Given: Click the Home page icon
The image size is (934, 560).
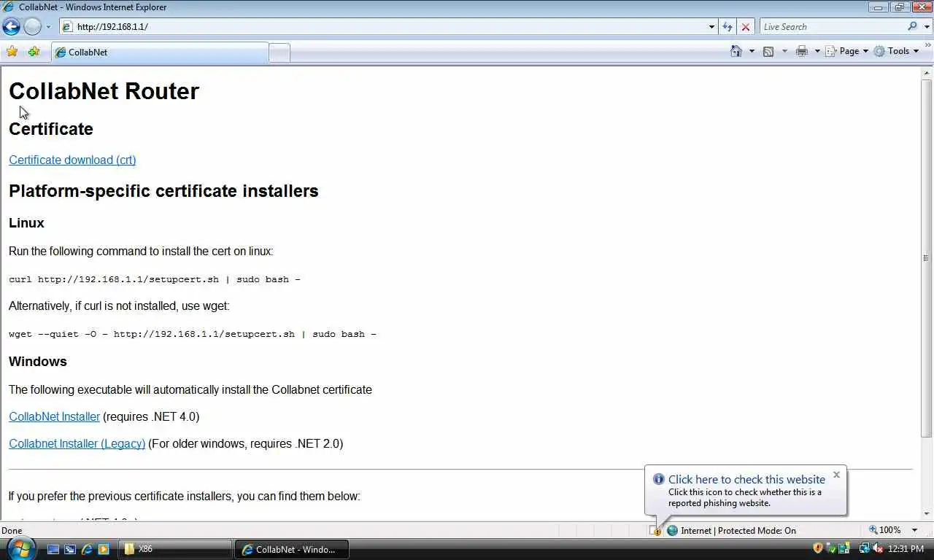Looking at the screenshot, I should point(736,51).
